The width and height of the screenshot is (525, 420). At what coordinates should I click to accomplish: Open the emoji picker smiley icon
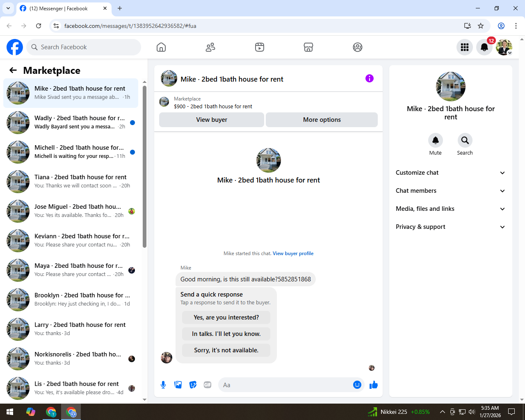point(357,385)
